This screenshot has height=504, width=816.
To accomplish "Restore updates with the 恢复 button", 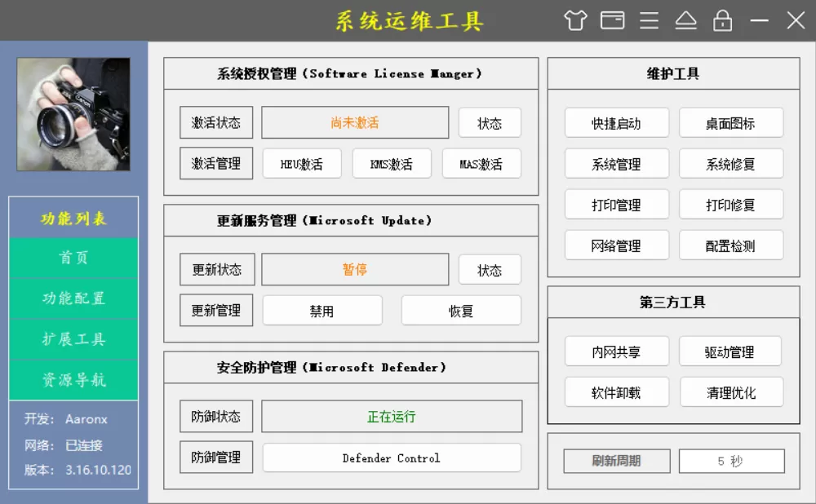I will [x=461, y=310].
